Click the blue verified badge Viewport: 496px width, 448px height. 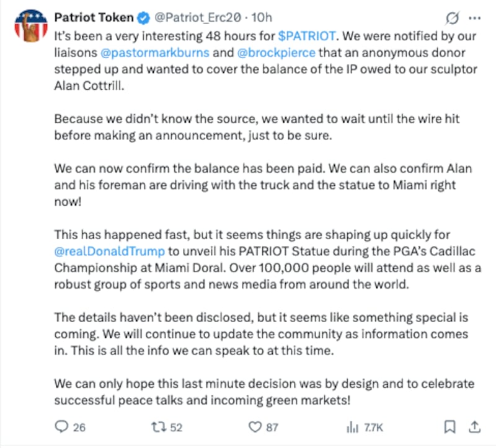[x=143, y=17]
